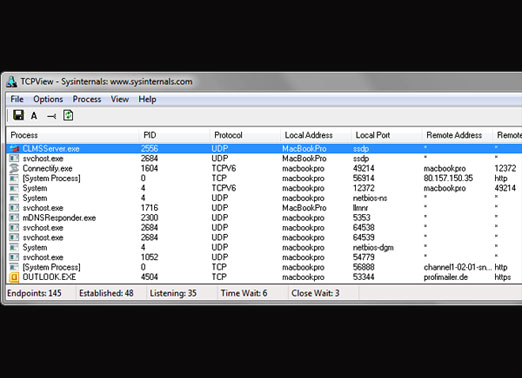Click the CLMSServer.exe process icon
522x378 pixels.
(14, 149)
